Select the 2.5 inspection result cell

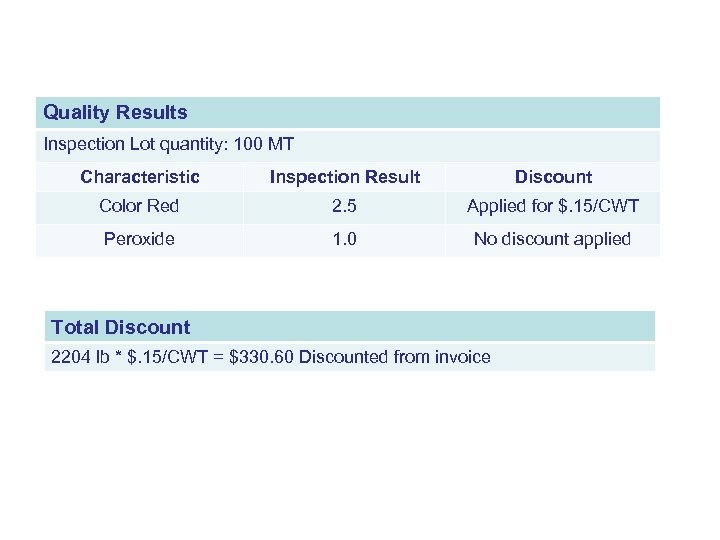(x=345, y=206)
